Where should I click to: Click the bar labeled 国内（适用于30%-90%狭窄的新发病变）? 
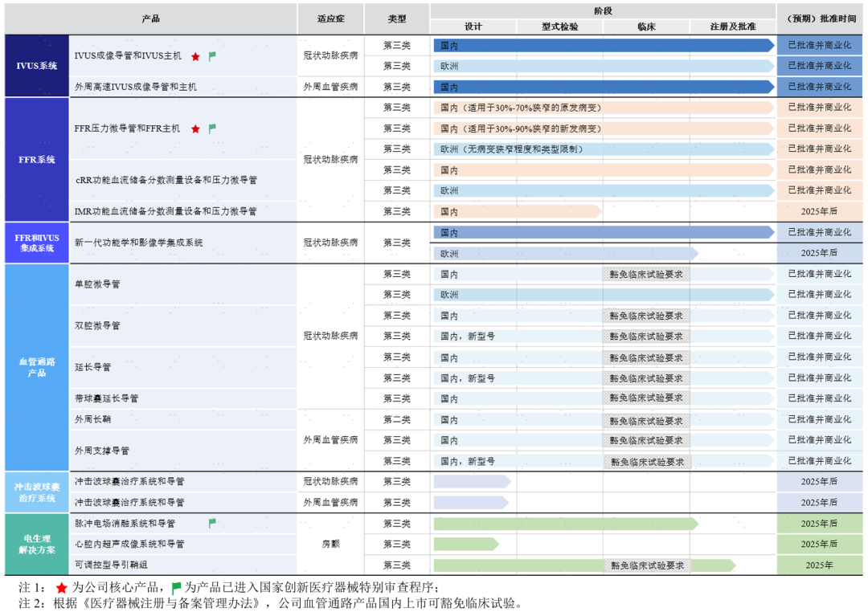[604, 129]
